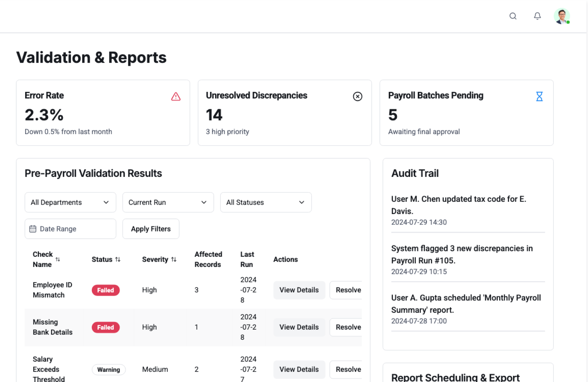Sort the table by Severity column

pos(174,259)
